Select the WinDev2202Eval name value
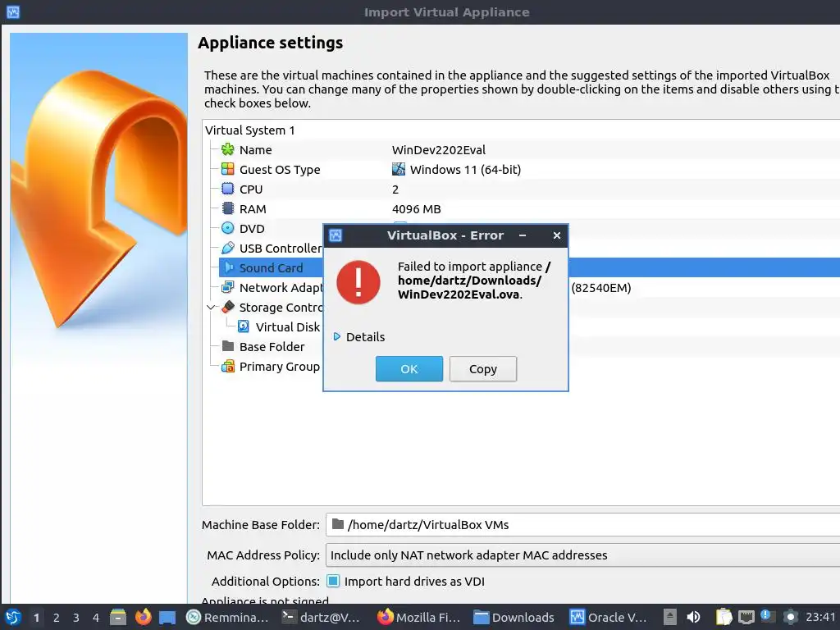This screenshot has width=840, height=630. click(x=438, y=149)
